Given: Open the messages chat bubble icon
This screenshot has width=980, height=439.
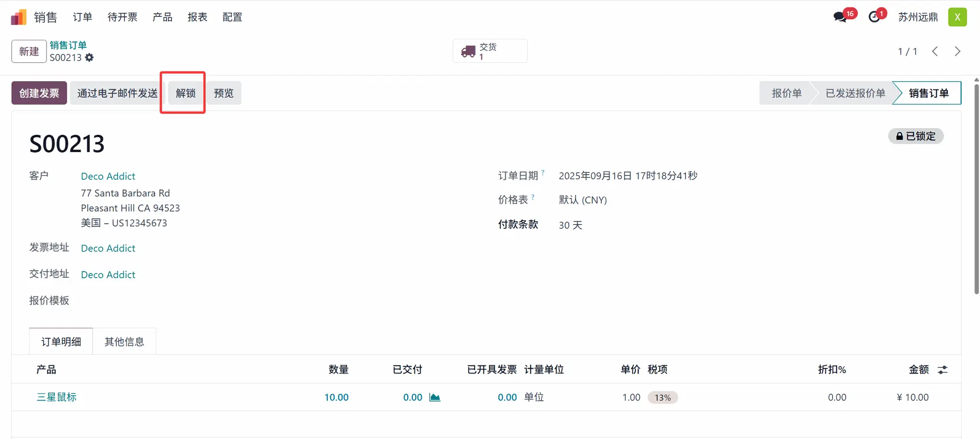Looking at the screenshot, I should [840, 17].
